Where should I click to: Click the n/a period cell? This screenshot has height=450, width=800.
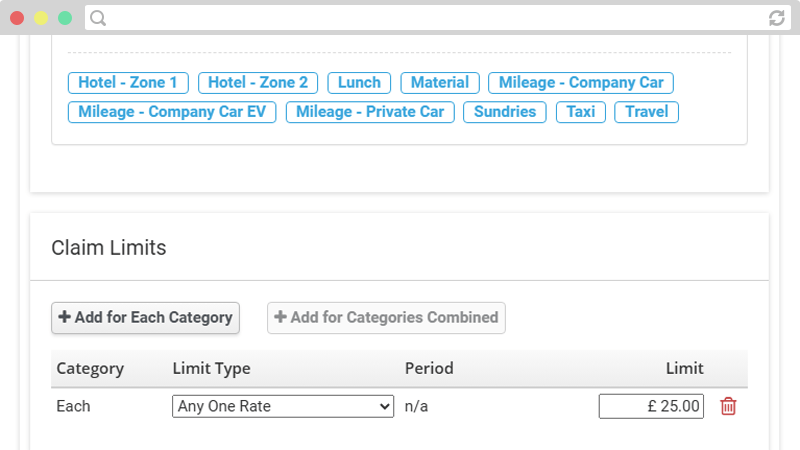point(416,407)
